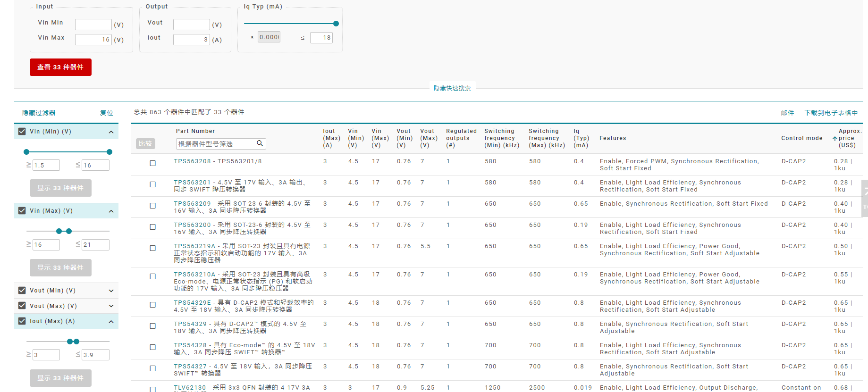Click the Regulated outputs column header
This screenshot has width=868, height=392.
461,138
